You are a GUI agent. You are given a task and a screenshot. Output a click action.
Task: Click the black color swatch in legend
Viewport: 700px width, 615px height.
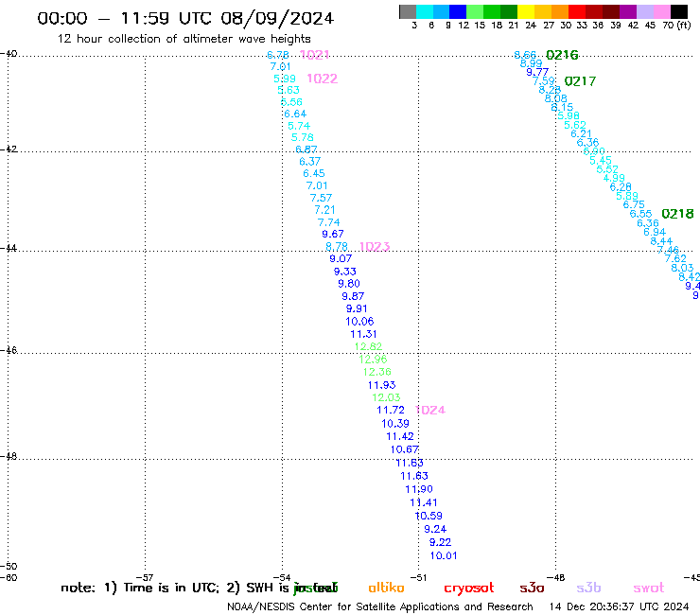pos(679,11)
